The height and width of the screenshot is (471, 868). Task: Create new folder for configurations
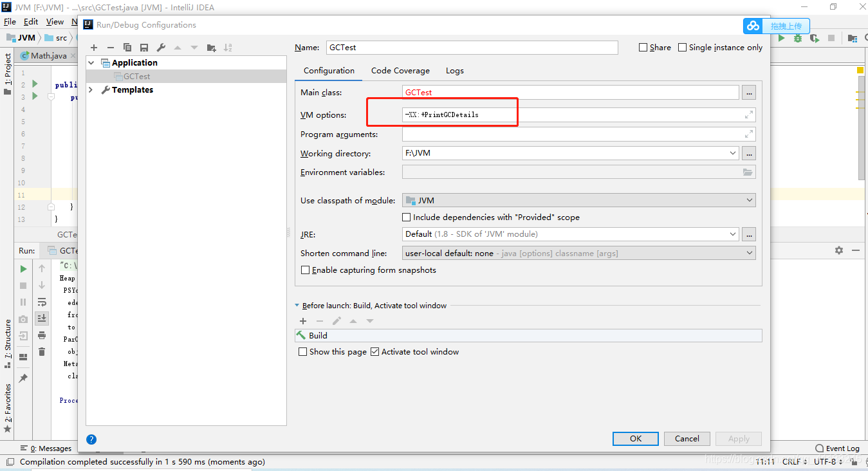pyautogui.click(x=212, y=48)
